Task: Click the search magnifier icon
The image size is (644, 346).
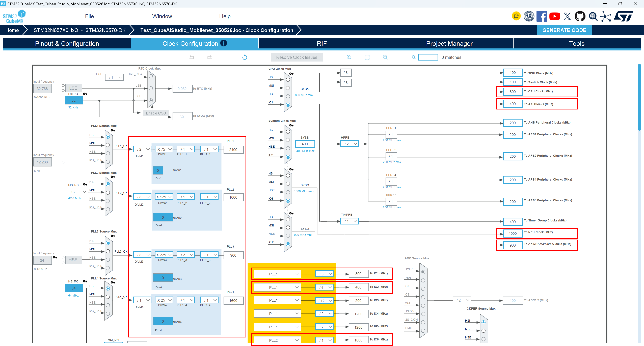Action: pyautogui.click(x=414, y=57)
